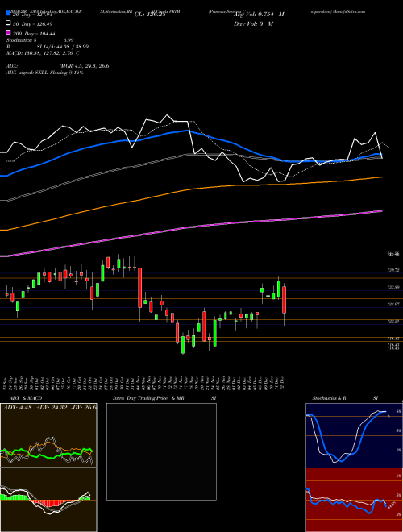Click the 'CL: 126.28' closing price text
403x532 pixels.
[150, 15]
